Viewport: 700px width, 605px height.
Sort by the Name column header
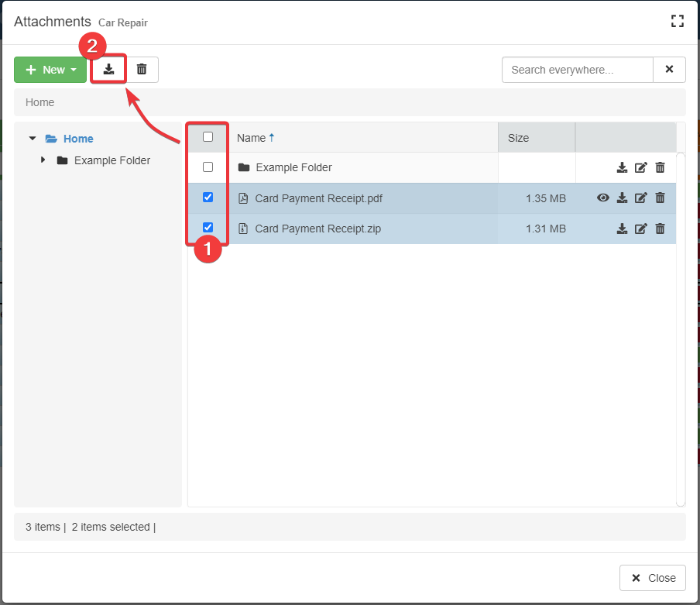coord(252,138)
